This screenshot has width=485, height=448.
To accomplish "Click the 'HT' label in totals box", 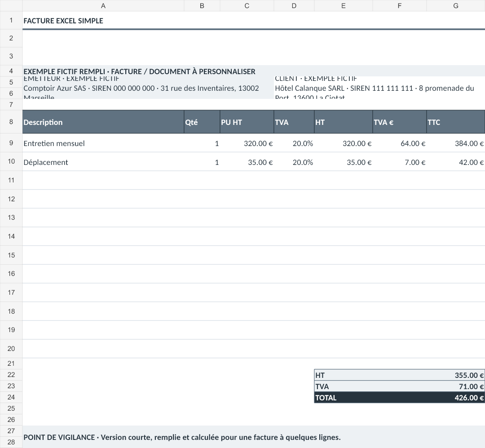I will coord(320,375).
